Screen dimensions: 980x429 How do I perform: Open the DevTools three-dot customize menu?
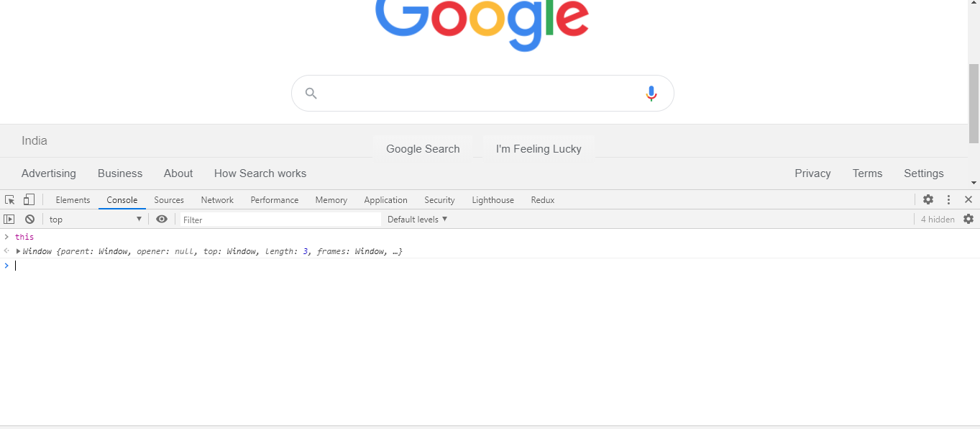click(x=948, y=200)
